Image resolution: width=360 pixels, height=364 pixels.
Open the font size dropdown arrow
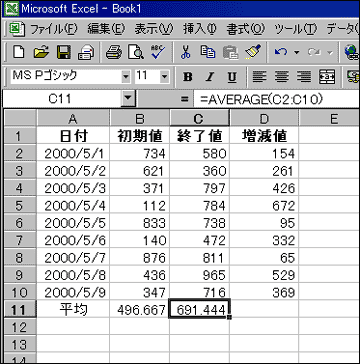tap(164, 77)
